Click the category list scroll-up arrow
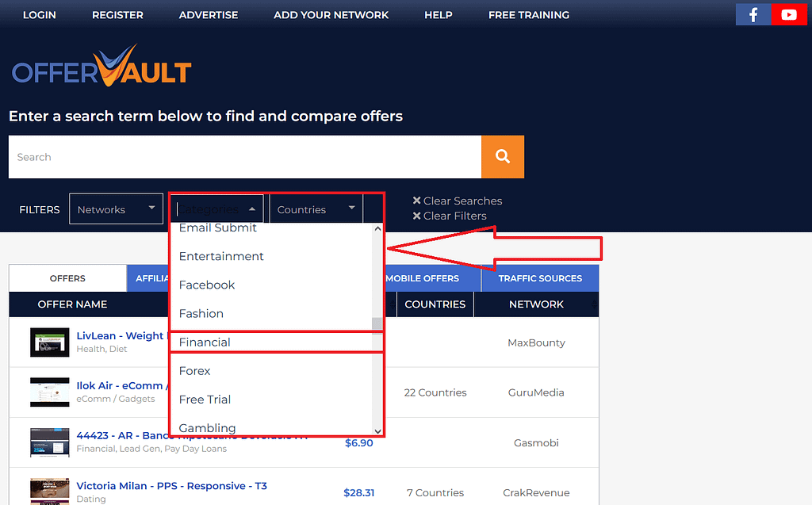This screenshot has width=812, height=505. [377, 228]
